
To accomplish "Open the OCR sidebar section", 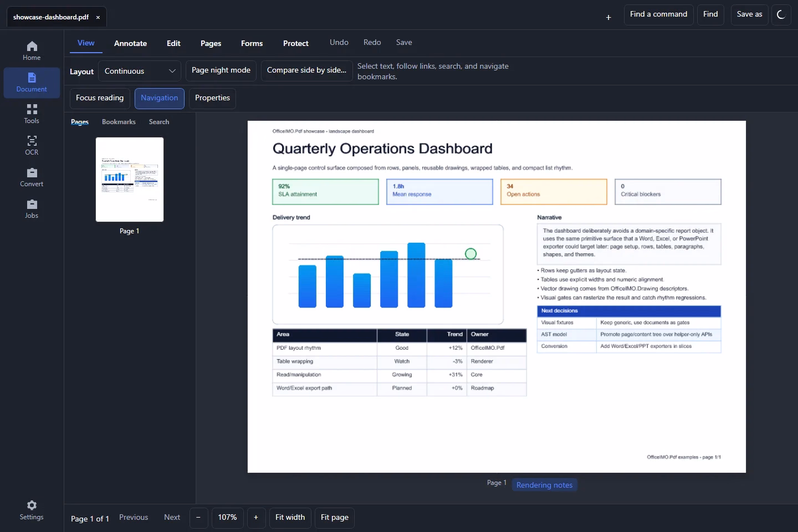I will point(32,146).
